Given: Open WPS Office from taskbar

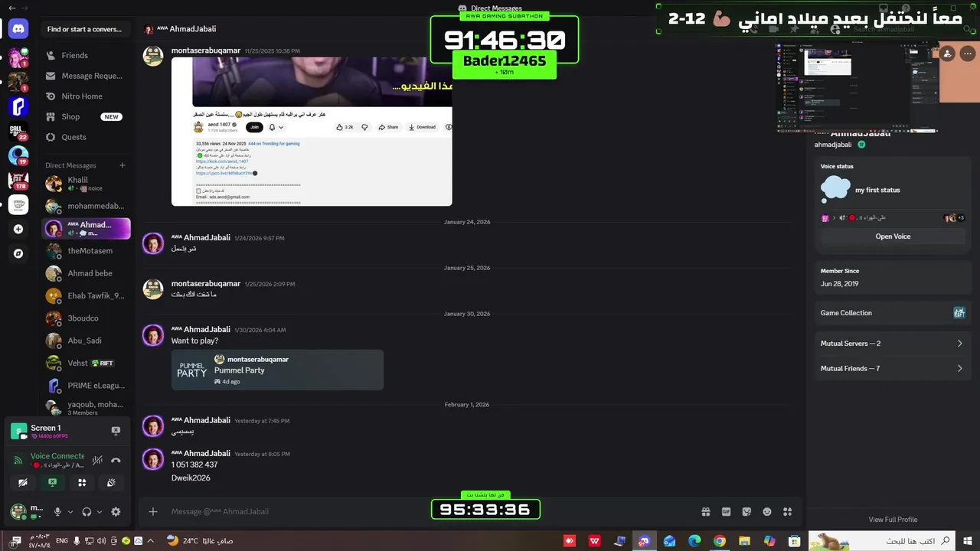Looking at the screenshot, I should [594, 541].
